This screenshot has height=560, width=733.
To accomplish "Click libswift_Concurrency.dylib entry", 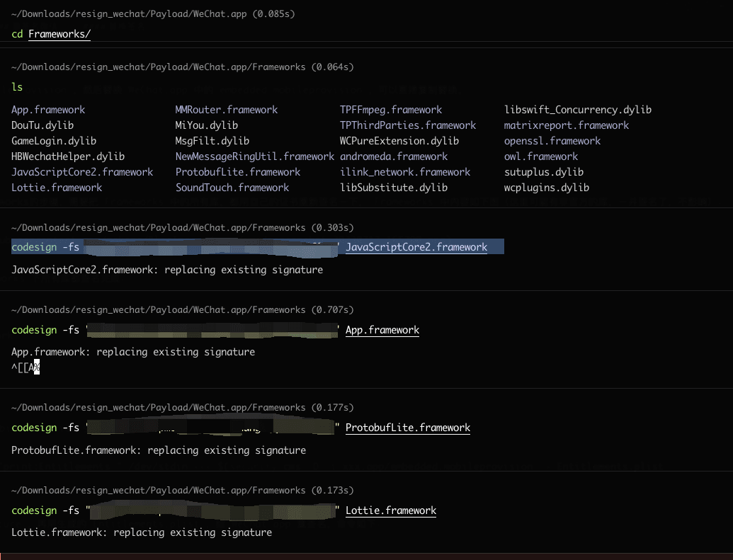I will (578, 110).
